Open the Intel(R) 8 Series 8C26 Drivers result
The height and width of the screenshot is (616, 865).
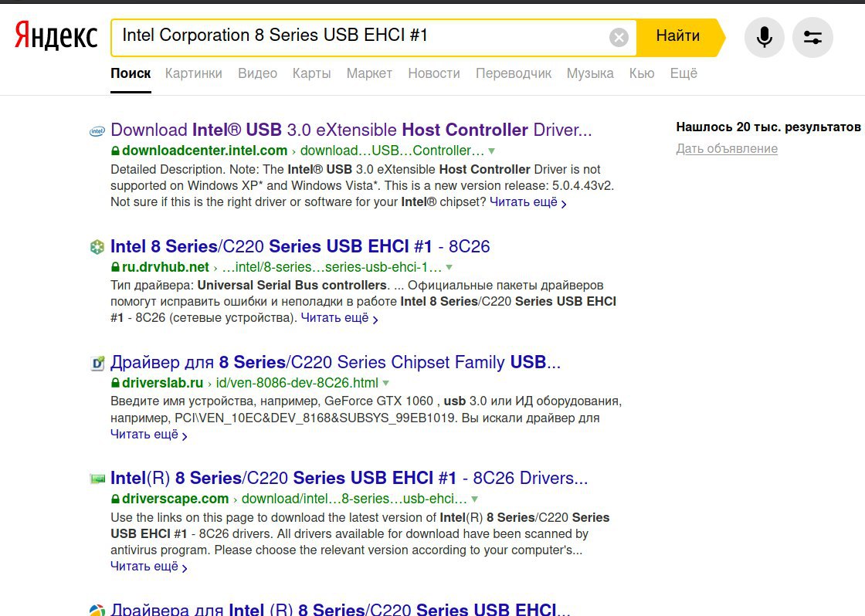pyautogui.click(x=348, y=478)
